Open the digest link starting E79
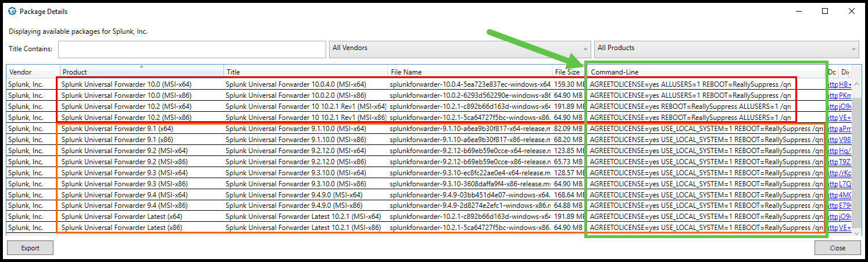The height and width of the screenshot is (262, 868). point(845,206)
